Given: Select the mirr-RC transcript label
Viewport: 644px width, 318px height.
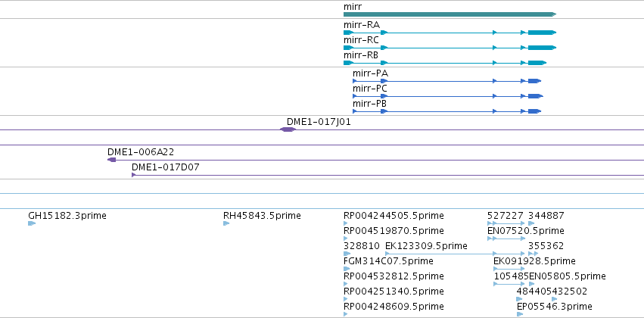Looking at the screenshot, I should click(x=361, y=40).
